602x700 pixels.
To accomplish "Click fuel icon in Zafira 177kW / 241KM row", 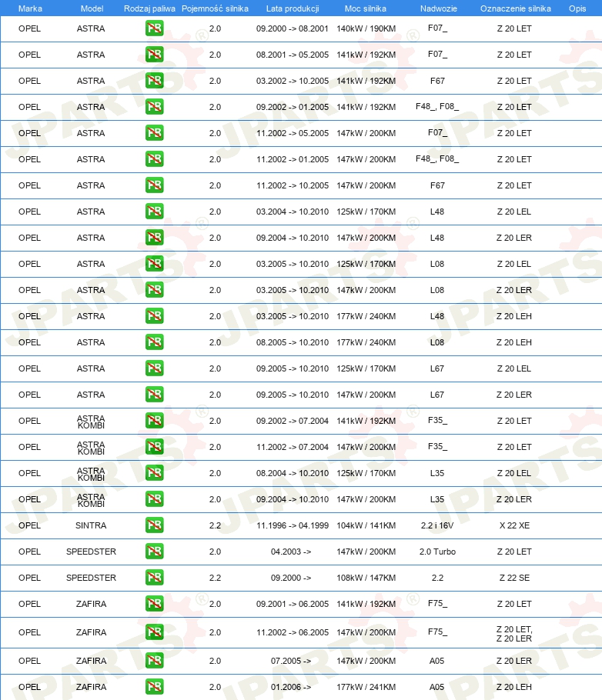I will [154, 687].
